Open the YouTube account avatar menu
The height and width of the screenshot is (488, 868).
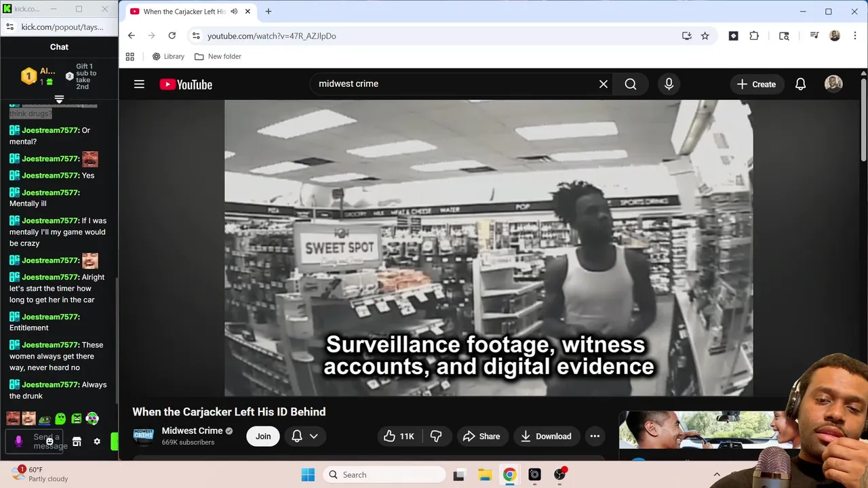click(833, 83)
